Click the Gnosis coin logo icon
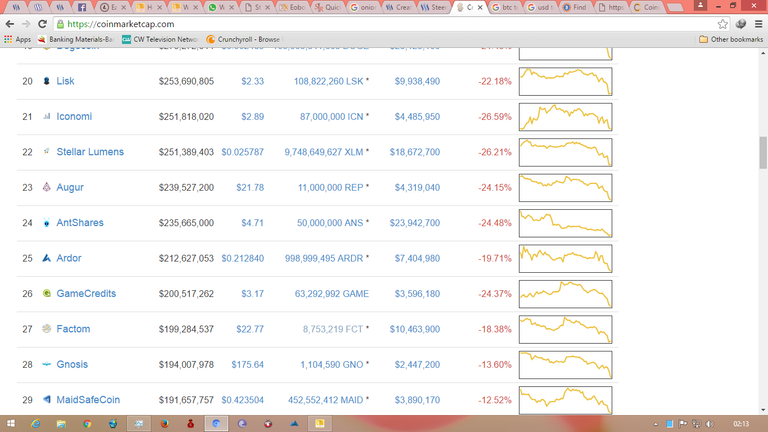 point(47,364)
